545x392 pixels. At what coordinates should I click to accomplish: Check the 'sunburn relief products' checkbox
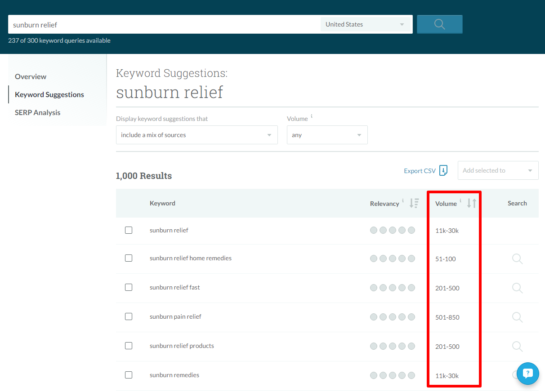click(129, 346)
